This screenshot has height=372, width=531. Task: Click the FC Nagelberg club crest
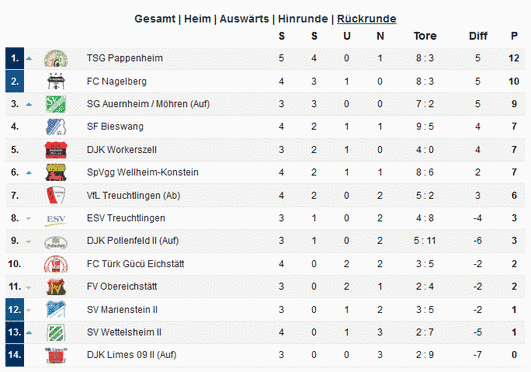coord(56,81)
